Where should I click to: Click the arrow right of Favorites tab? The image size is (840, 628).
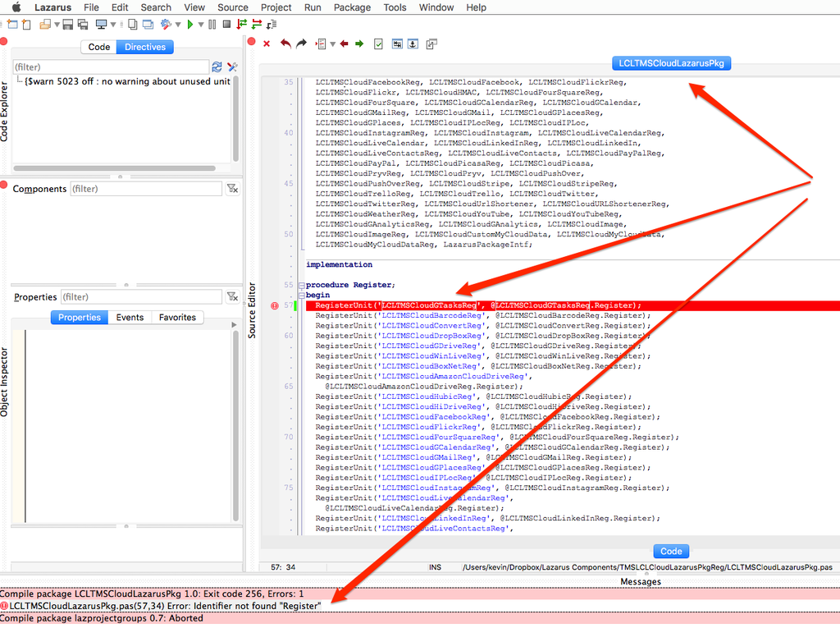(x=234, y=324)
